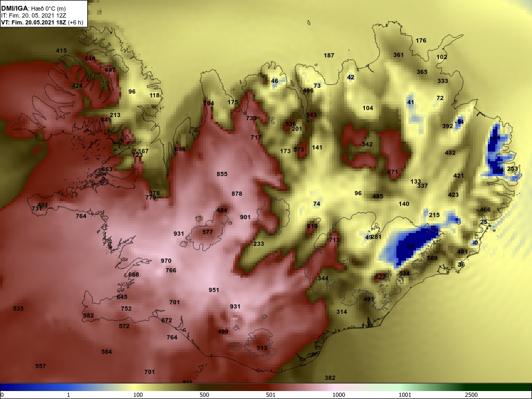This screenshot has width=532, height=399.
Task: Click the map value 752
Action: click(x=126, y=309)
